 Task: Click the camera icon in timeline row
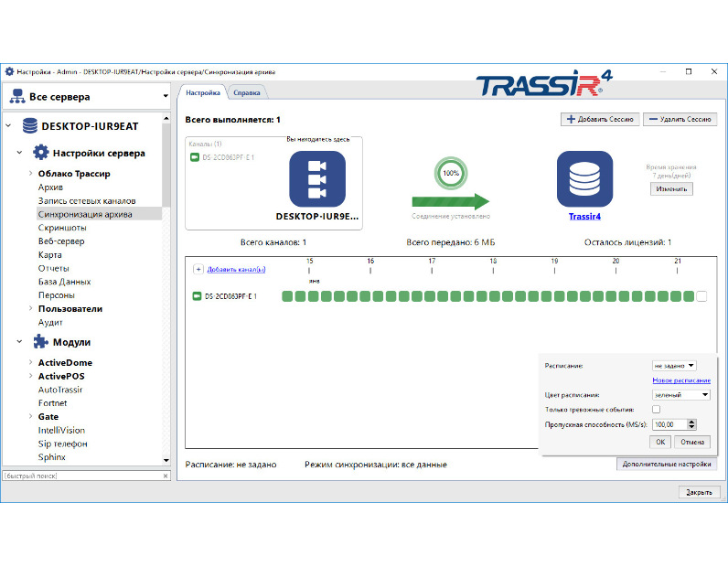197,296
